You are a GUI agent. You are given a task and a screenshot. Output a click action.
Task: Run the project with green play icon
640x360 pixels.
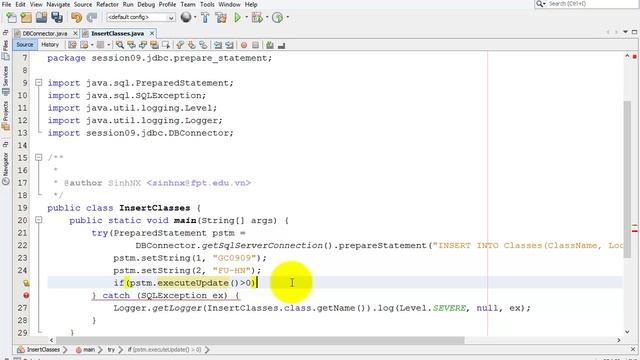coord(237,18)
